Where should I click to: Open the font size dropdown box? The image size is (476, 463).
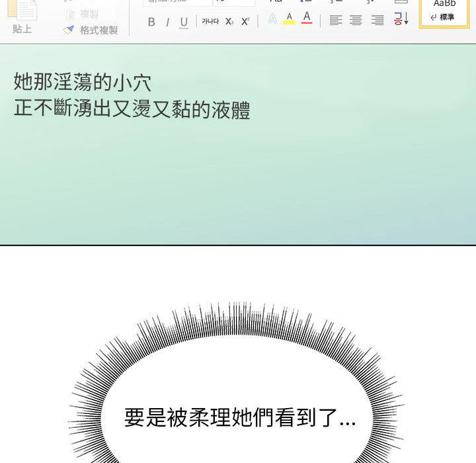pos(233,3)
